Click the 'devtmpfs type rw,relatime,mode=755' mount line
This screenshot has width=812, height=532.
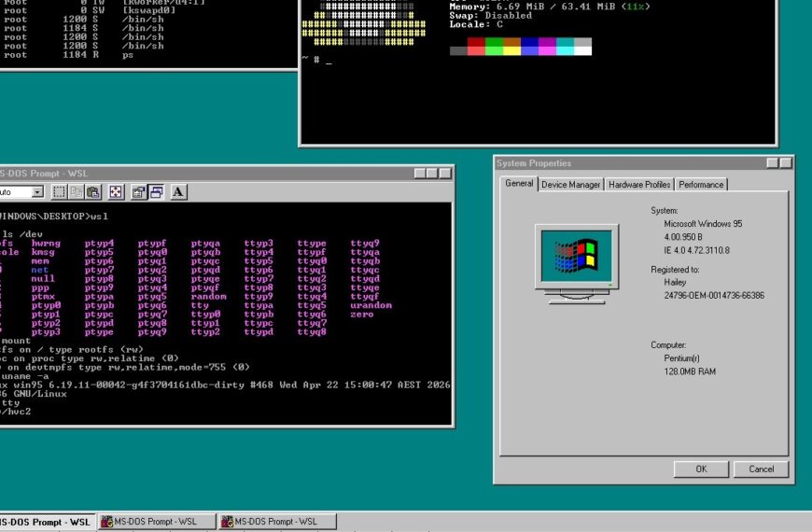pos(125,368)
